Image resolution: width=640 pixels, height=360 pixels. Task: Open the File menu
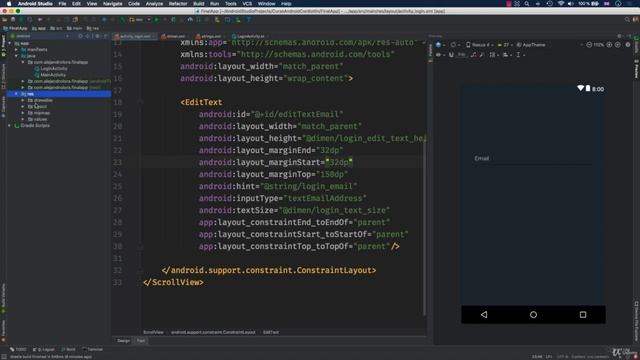[62, 4]
